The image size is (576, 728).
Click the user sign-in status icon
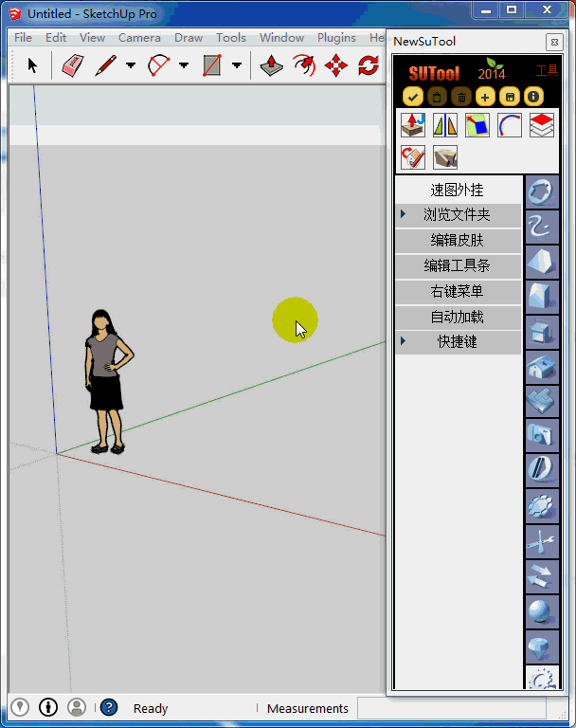(77, 707)
